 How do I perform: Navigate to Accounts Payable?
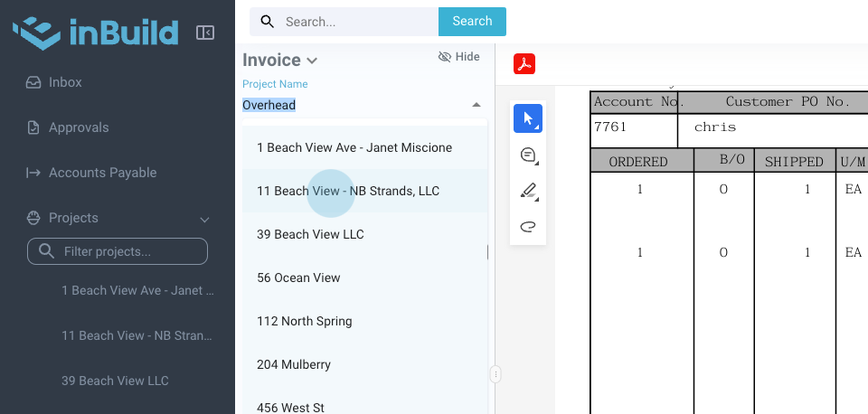pyautogui.click(x=102, y=173)
